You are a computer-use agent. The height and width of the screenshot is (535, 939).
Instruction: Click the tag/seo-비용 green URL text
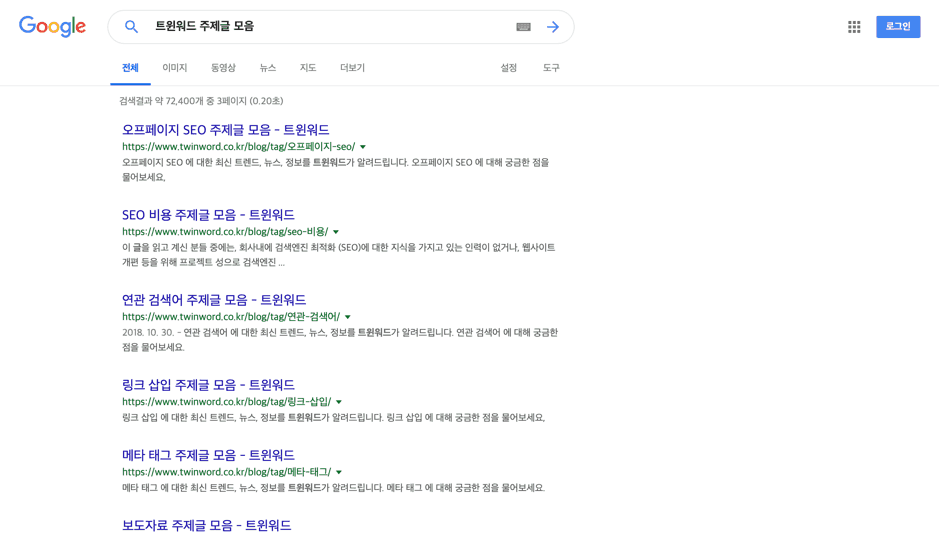pos(225,232)
